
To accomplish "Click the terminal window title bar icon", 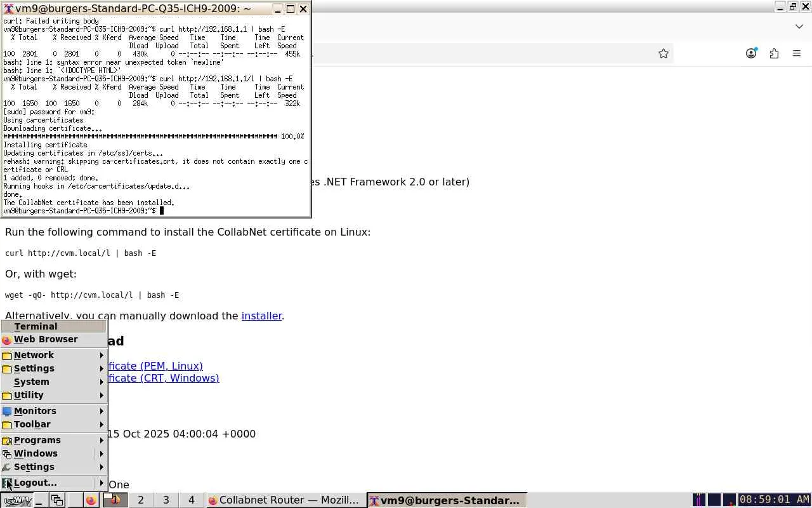I will 9,9.
